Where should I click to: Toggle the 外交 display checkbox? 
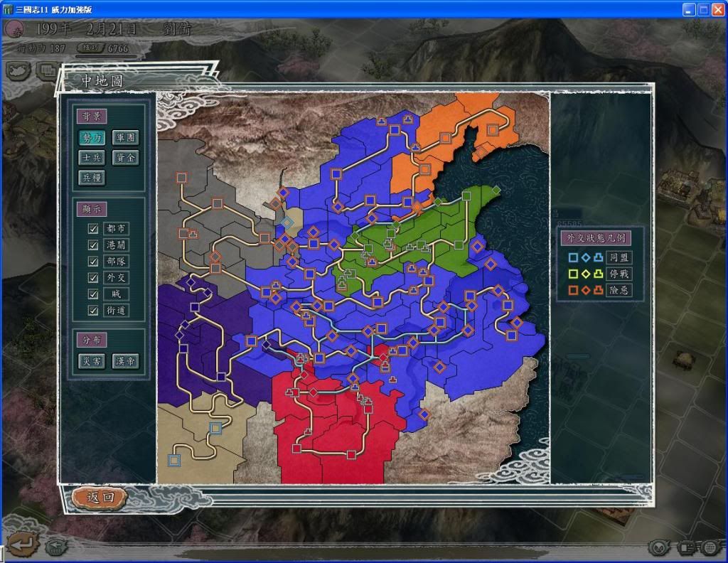tap(93, 277)
